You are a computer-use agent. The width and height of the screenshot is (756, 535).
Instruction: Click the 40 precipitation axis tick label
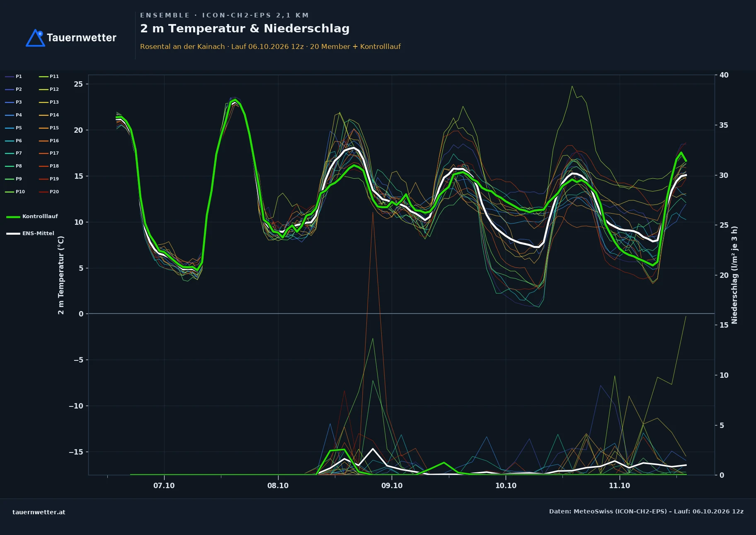click(x=724, y=75)
